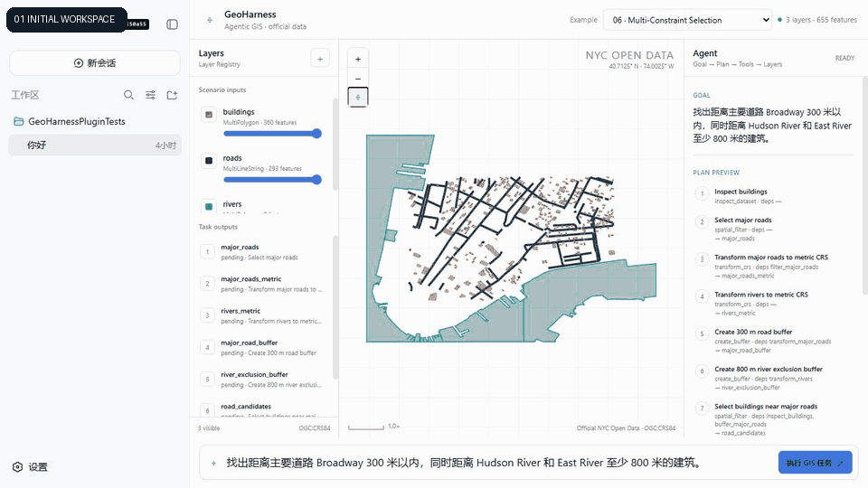Click the layers panel scrollbar

tap(335, 144)
